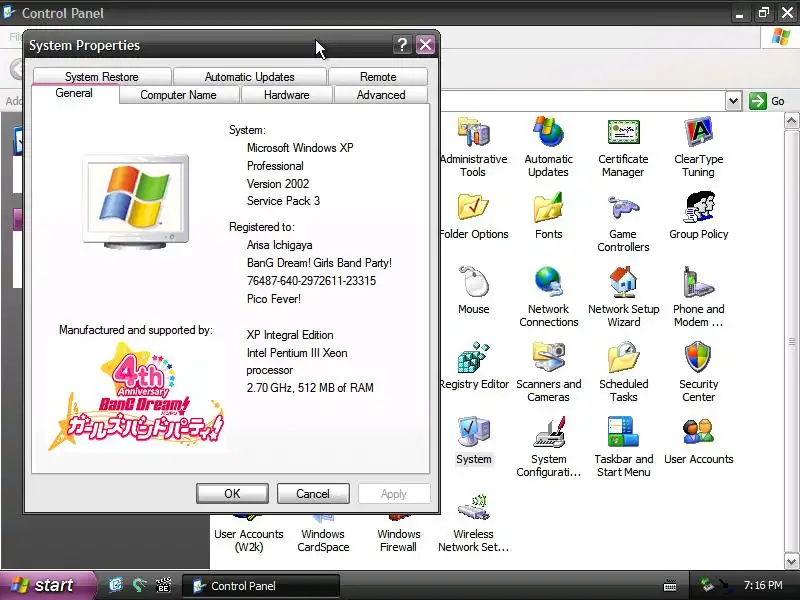The width and height of the screenshot is (800, 600).
Task: Switch to the Hardware tab
Action: click(287, 95)
